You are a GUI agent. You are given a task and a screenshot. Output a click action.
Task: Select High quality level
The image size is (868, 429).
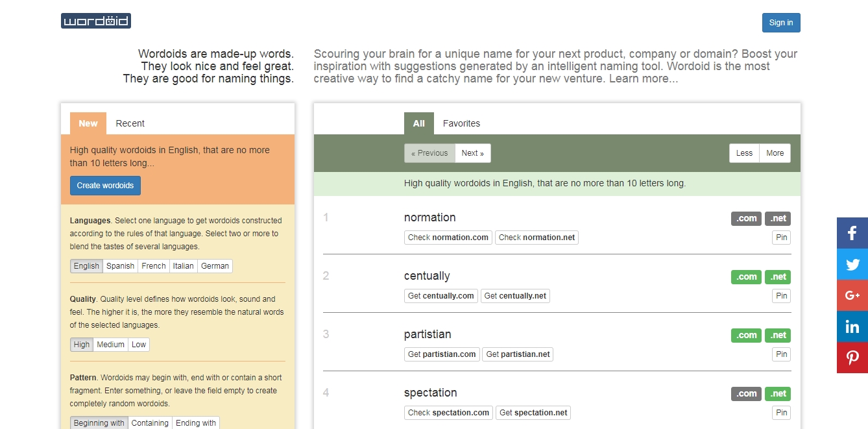(82, 345)
